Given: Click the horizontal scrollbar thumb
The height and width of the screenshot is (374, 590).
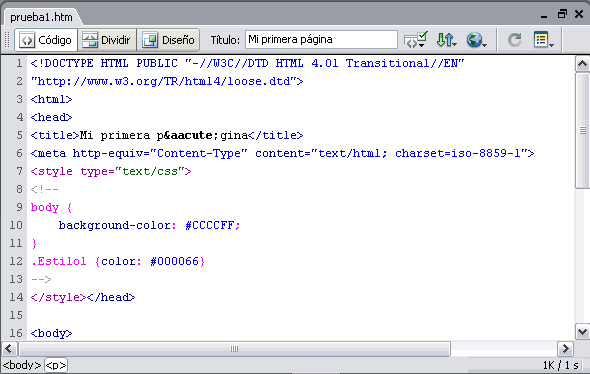Looking at the screenshot, I should (x=234, y=349).
